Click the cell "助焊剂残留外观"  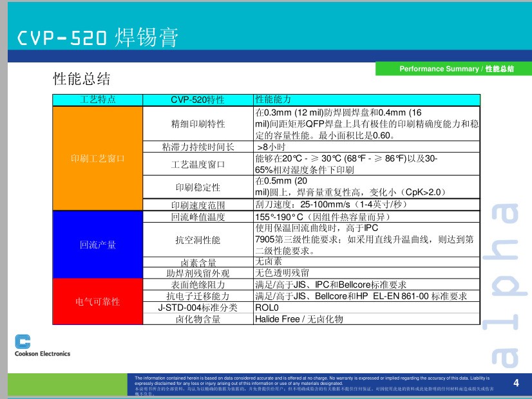pos(198,274)
